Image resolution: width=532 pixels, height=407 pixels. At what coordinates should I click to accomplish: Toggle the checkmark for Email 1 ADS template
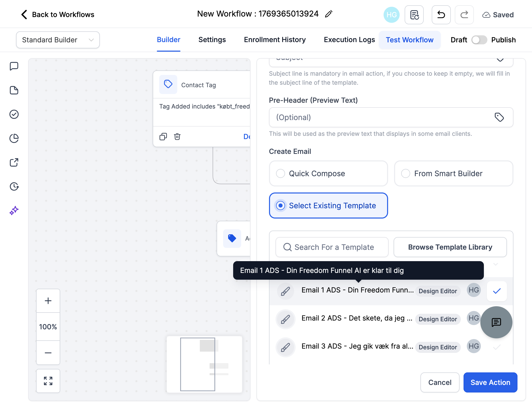(x=497, y=291)
